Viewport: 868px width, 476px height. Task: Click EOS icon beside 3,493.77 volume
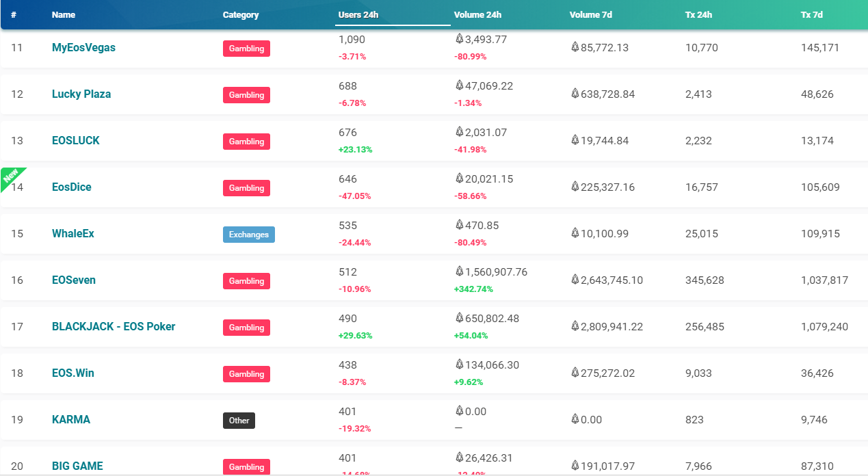pos(459,39)
